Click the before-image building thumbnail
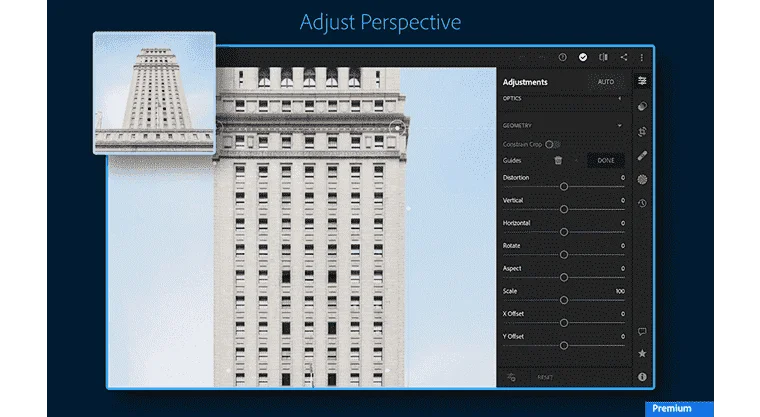The image size is (760, 417). pyautogui.click(x=154, y=93)
